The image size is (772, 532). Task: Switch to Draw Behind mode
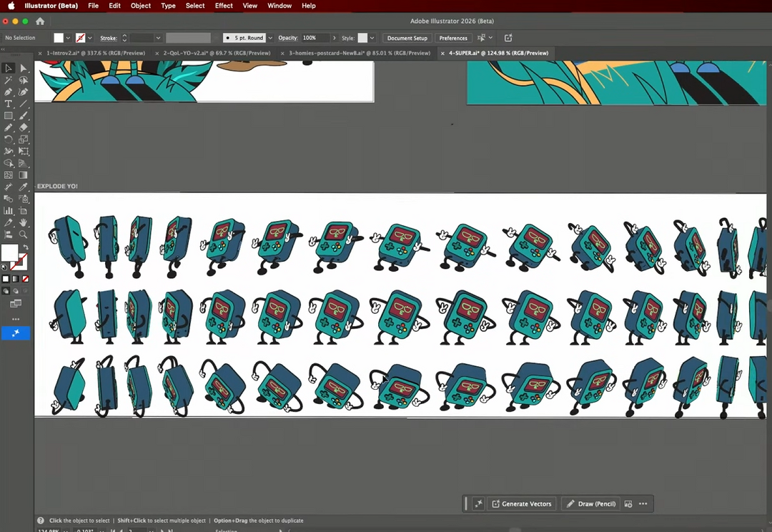click(15, 291)
